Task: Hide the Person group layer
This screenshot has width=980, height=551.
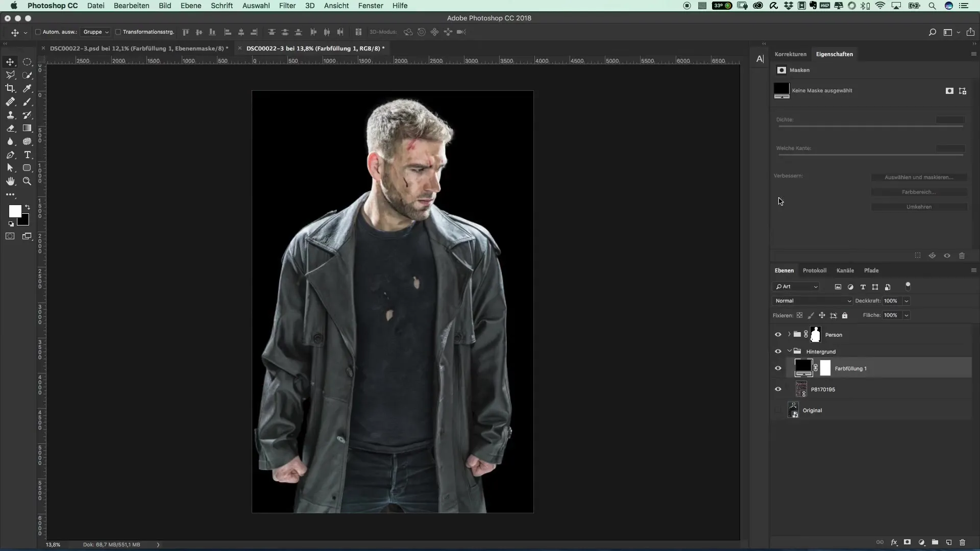Action: point(778,335)
